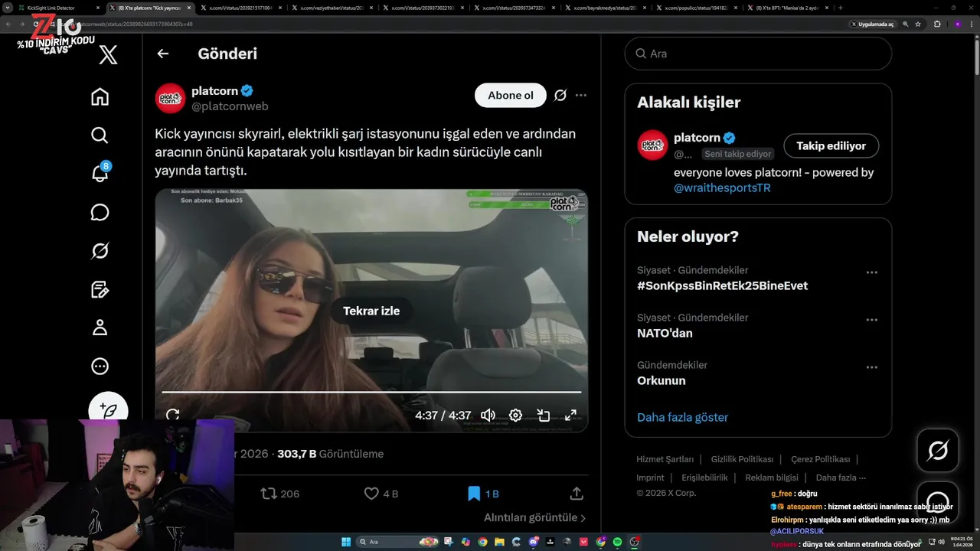Open options for the NATO'dan trend

871,320
